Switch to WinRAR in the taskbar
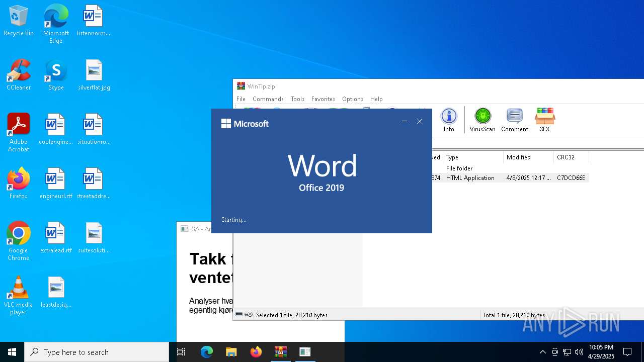This screenshot has height=362, width=644. pos(280,352)
